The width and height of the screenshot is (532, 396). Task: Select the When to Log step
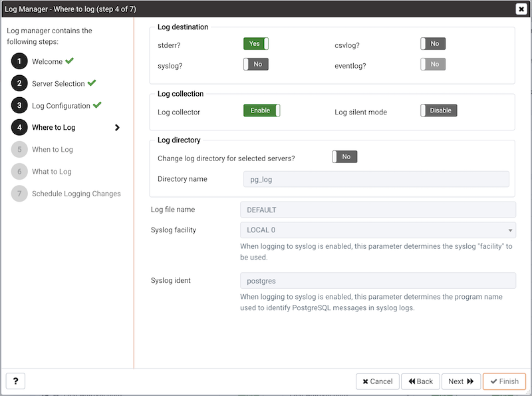point(53,150)
